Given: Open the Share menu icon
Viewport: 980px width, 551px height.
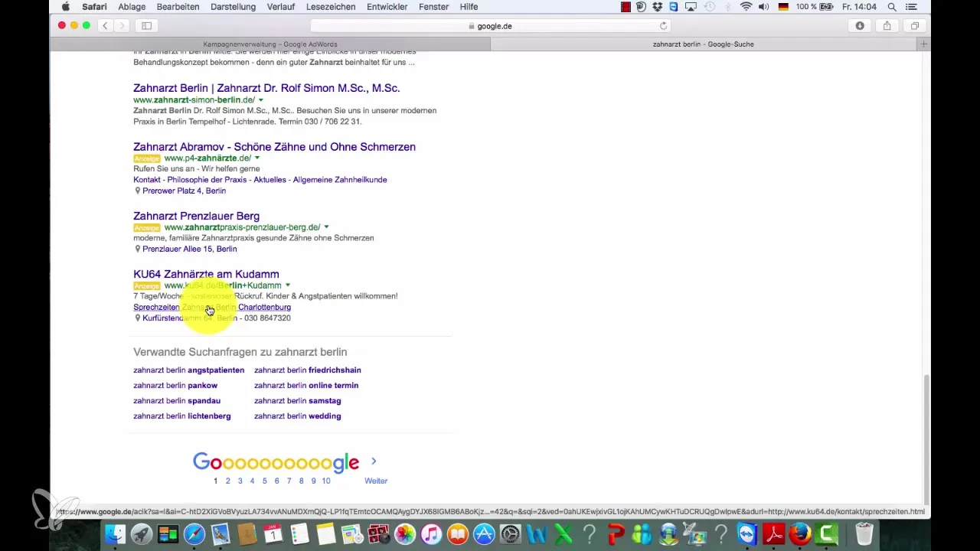Looking at the screenshot, I should [x=887, y=25].
